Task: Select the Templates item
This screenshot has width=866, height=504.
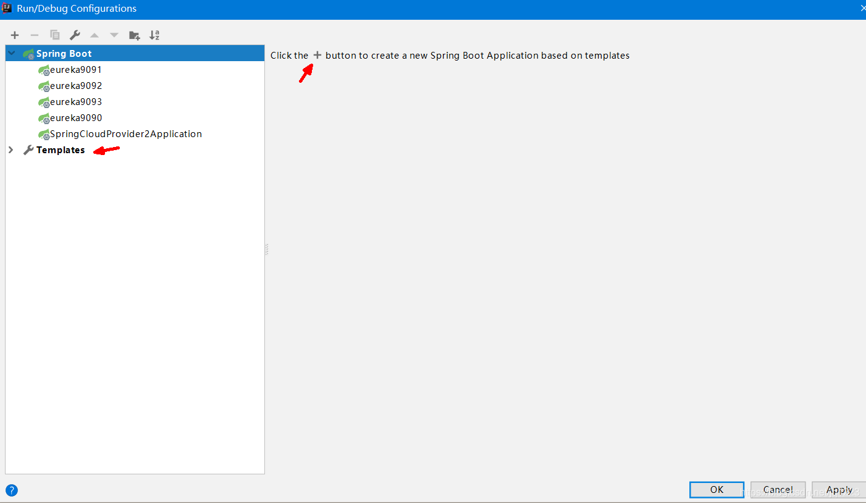Action: tap(61, 150)
